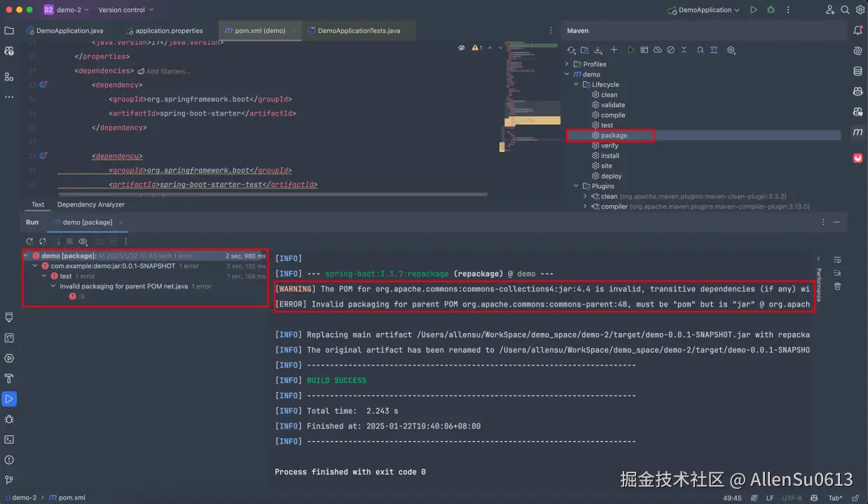Open the Project folder tool window
868x504 pixels.
(x=9, y=31)
